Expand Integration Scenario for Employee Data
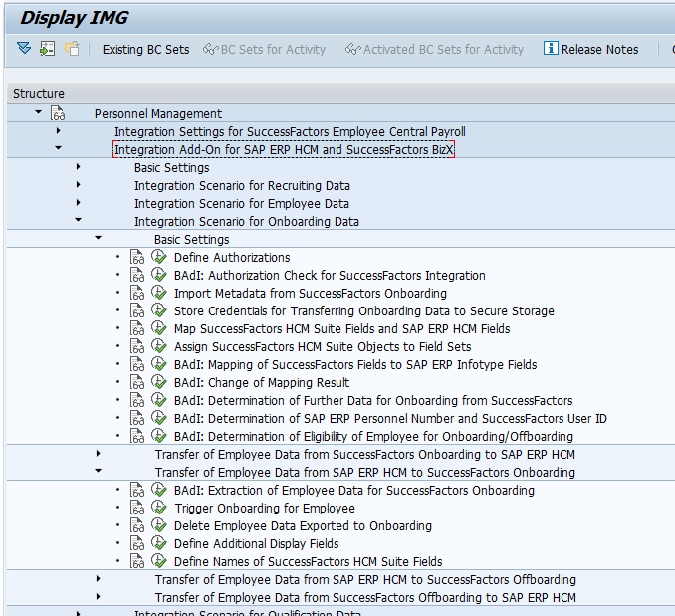Image resolution: width=675 pixels, height=616 pixels. coord(78,203)
